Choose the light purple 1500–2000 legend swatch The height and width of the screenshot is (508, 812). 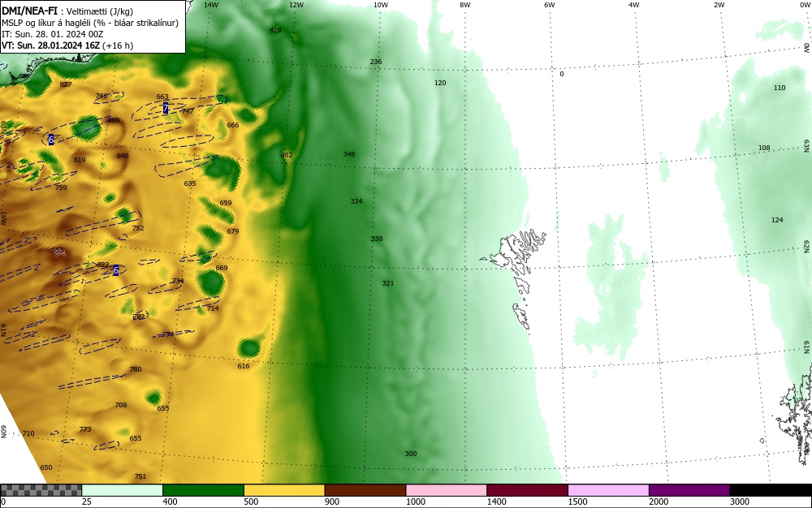pyautogui.click(x=608, y=490)
